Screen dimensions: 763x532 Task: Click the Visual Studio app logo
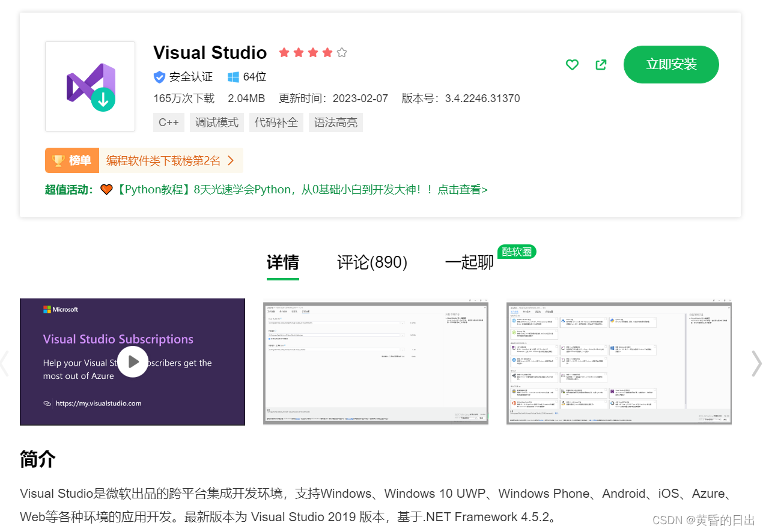pyautogui.click(x=90, y=86)
